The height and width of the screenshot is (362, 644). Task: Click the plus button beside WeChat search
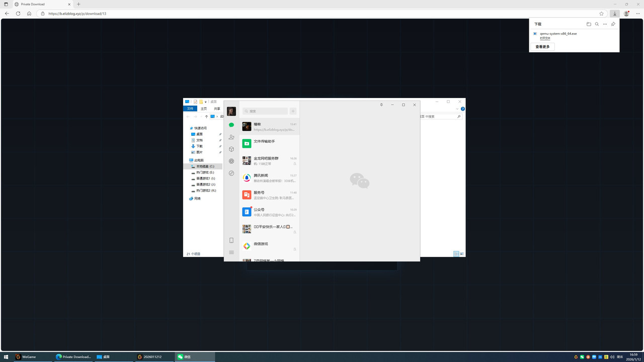click(x=293, y=111)
